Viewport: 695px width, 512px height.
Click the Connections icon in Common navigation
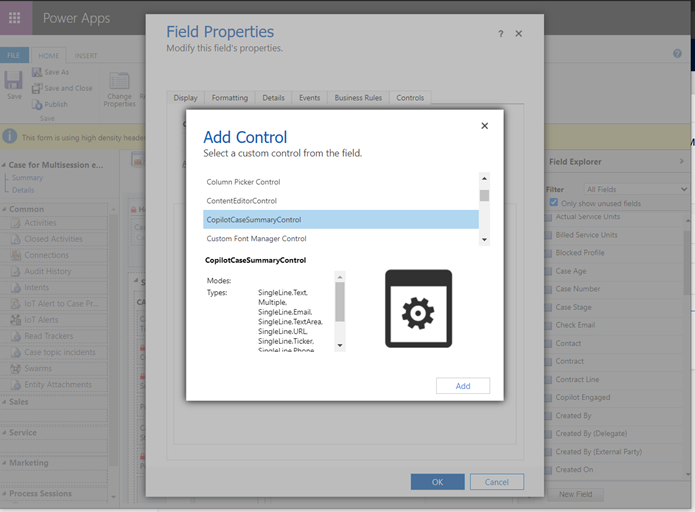pos(16,256)
